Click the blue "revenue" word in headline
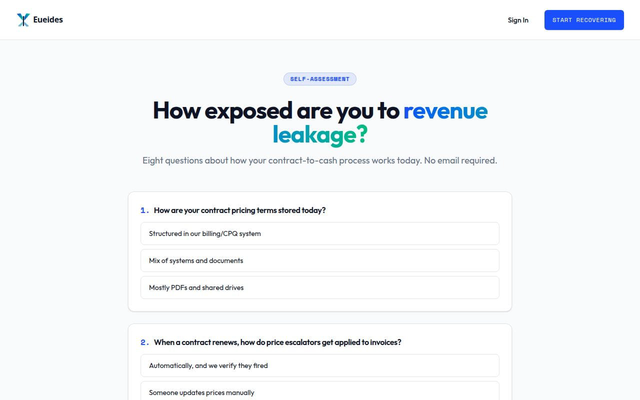The height and width of the screenshot is (400, 640). pyautogui.click(x=445, y=111)
